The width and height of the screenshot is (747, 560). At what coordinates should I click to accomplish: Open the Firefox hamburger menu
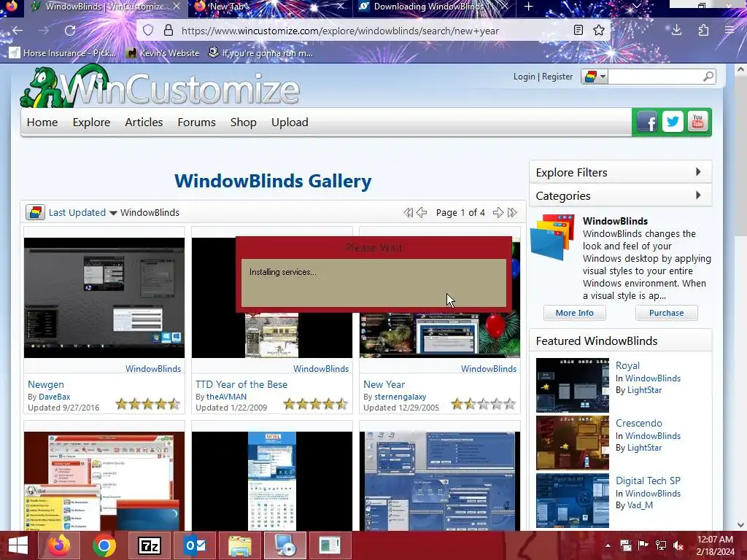729,31
